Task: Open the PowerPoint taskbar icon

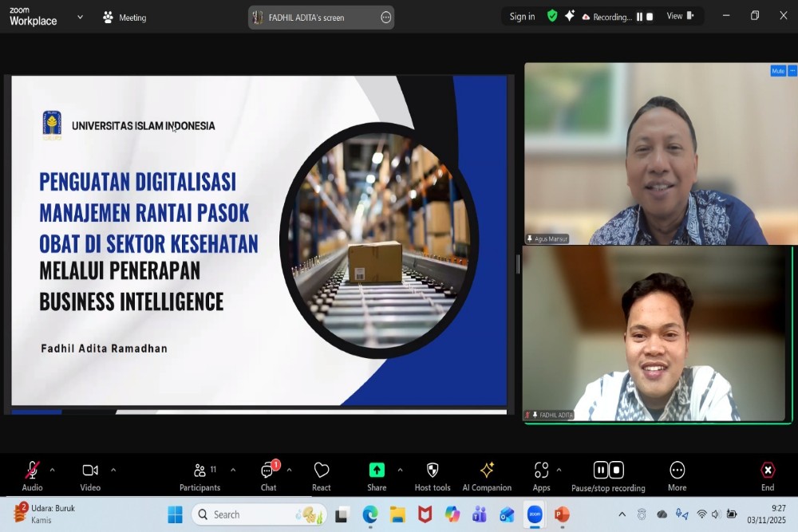Action: 562,514
